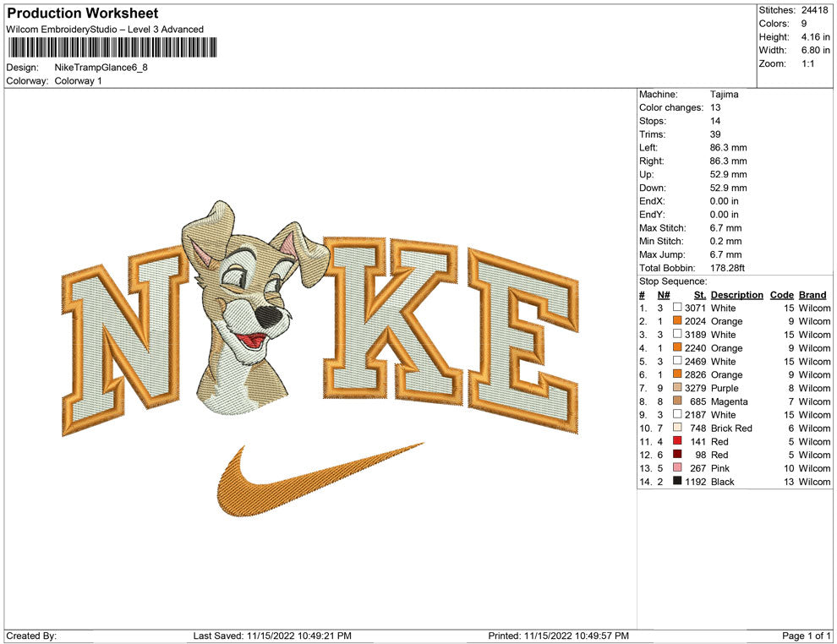This screenshot has width=837, height=644.
Task: Click the St. column header
Action: tap(700, 295)
